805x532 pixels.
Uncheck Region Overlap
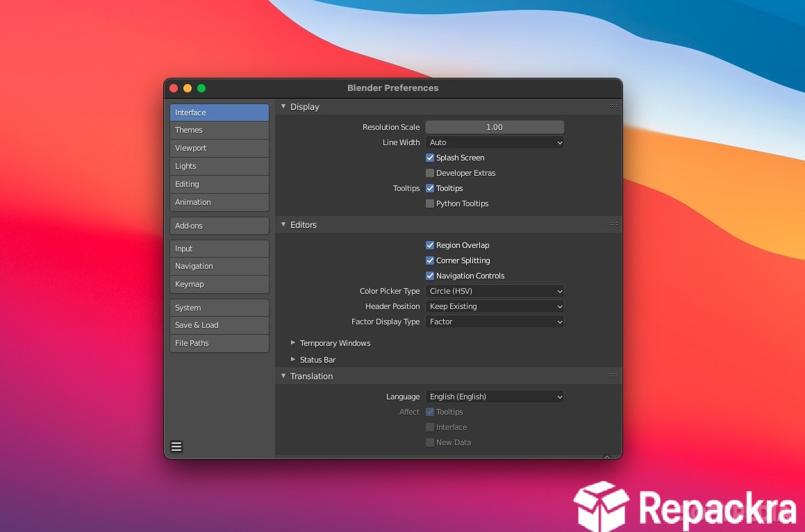click(430, 245)
